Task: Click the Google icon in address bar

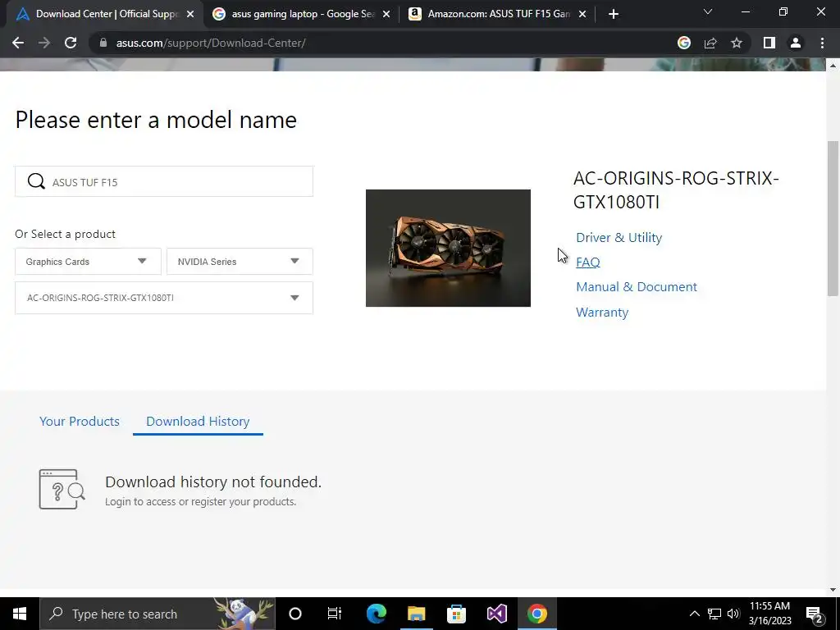Action: 683,43
